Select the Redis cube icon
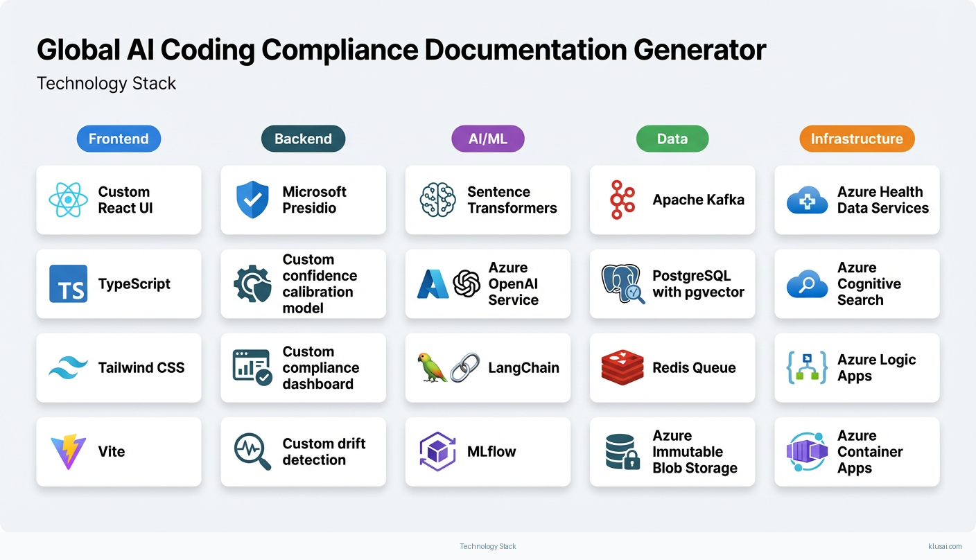976x560 pixels. coord(622,368)
